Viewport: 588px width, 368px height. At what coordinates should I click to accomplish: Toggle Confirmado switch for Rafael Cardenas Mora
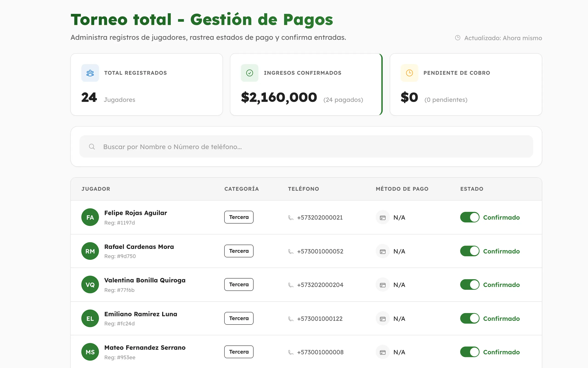(x=470, y=251)
